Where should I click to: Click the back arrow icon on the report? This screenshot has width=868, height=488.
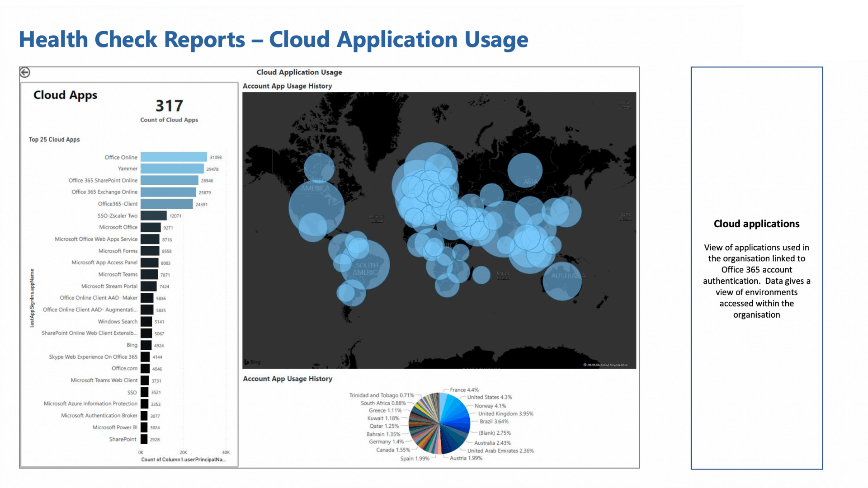tap(25, 72)
